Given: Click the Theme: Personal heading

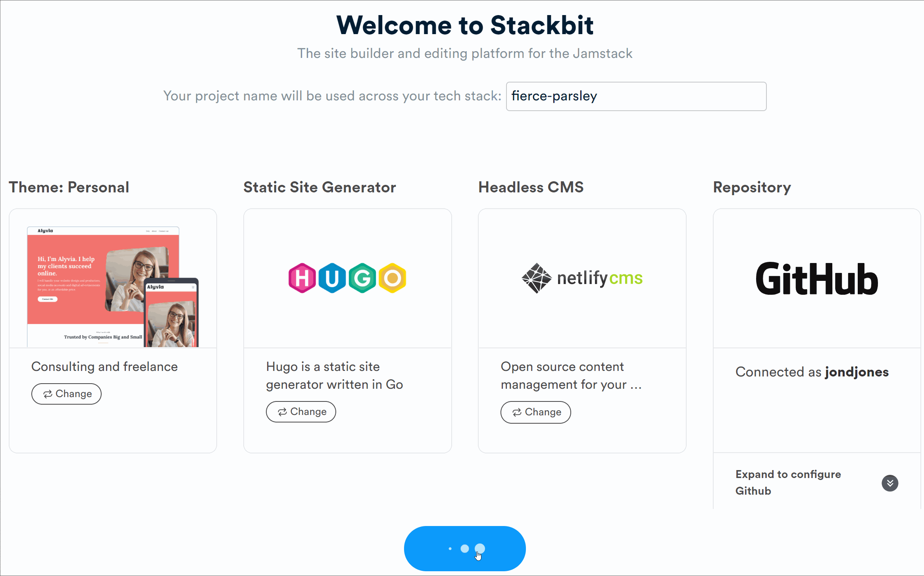Looking at the screenshot, I should [69, 187].
